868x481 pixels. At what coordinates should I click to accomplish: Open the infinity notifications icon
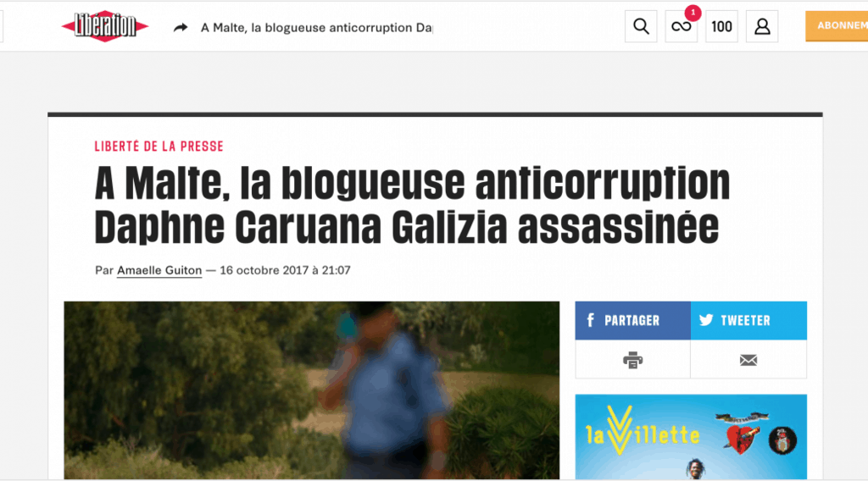(x=681, y=26)
